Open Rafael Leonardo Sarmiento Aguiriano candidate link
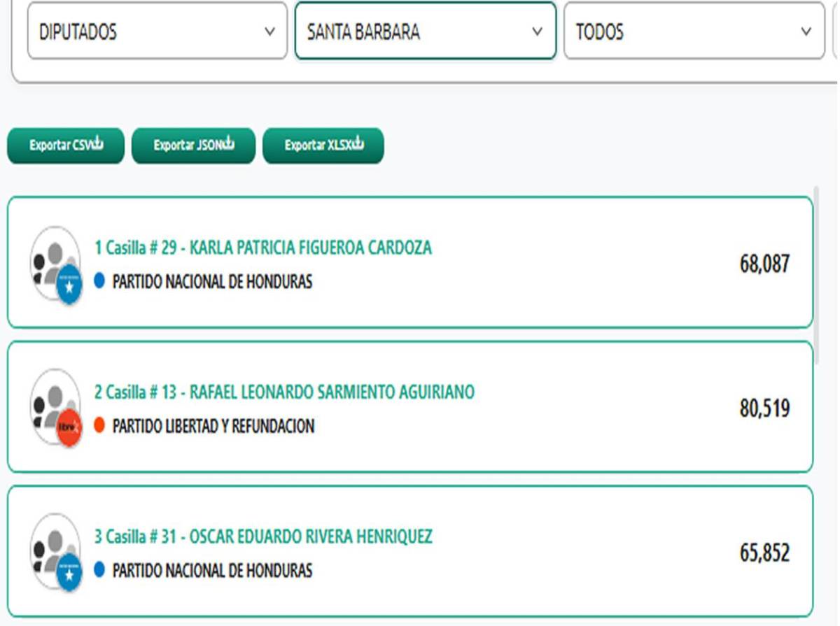The image size is (840, 626). coord(284,392)
